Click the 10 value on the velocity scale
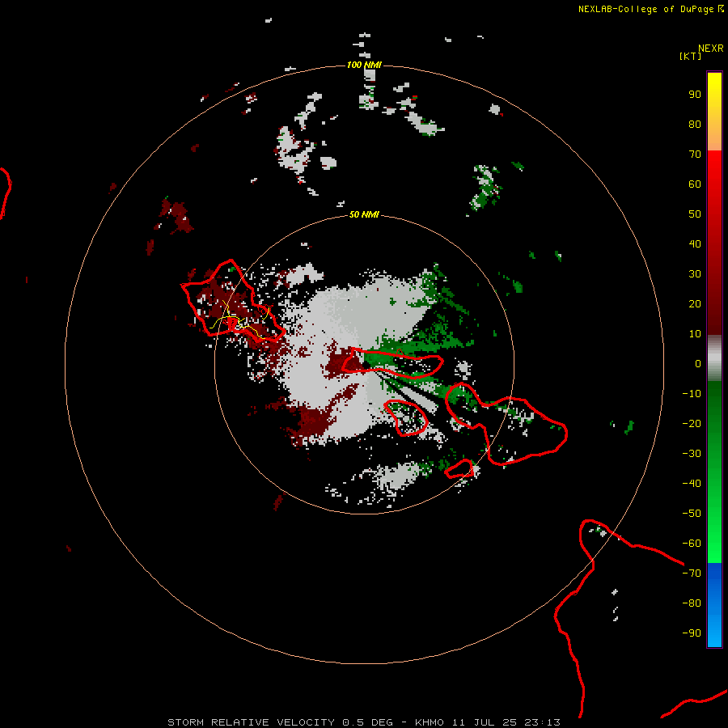Screen dimensions: 728x728 coord(695,334)
